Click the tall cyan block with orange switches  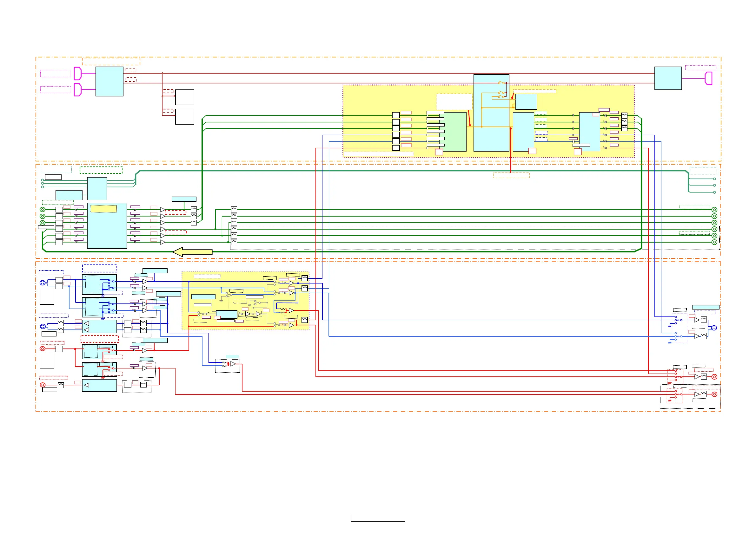pyautogui.click(x=491, y=113)
